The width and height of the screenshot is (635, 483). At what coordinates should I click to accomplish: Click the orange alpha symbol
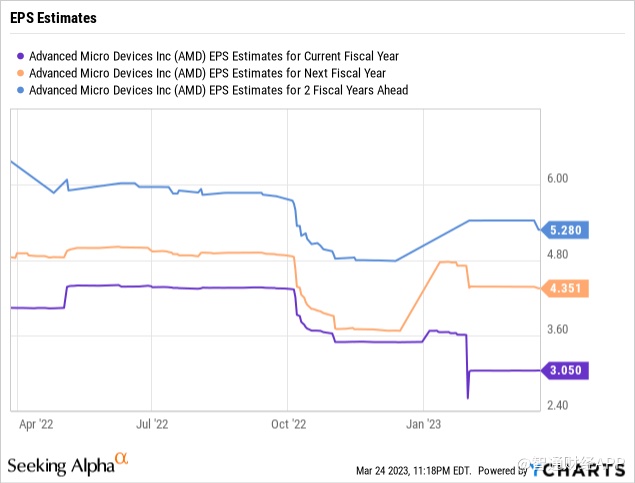tap(122, 459)
